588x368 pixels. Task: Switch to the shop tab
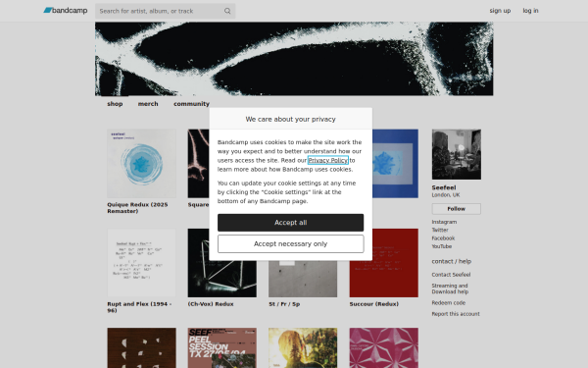coord(115,104)
